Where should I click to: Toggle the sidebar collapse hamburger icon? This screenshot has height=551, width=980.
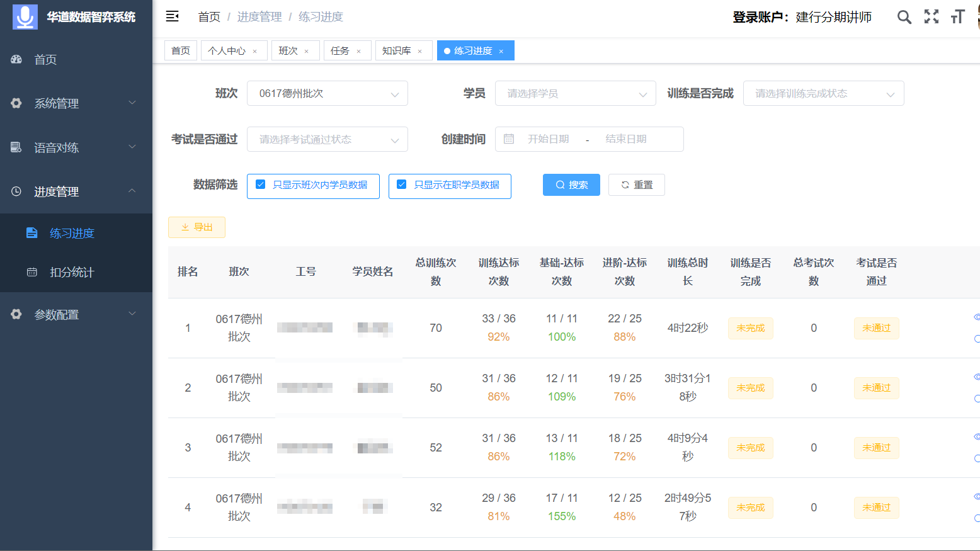click(172, 16)
